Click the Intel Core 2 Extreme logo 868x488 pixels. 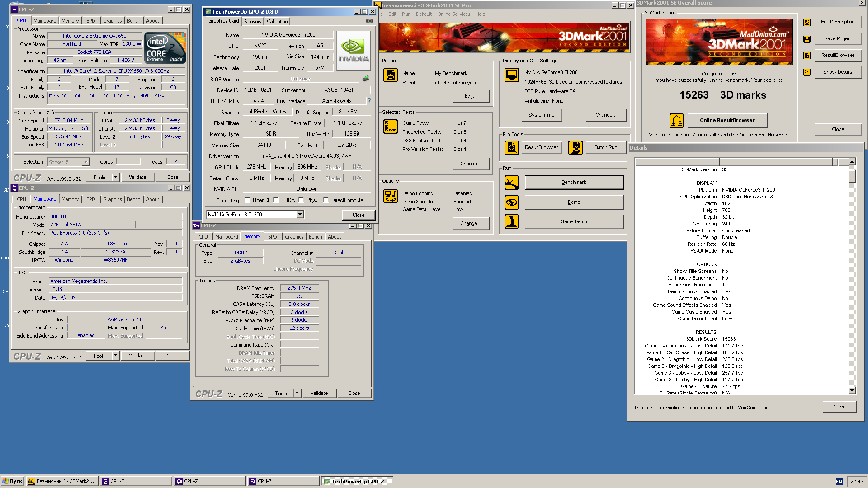click(165, 47)
